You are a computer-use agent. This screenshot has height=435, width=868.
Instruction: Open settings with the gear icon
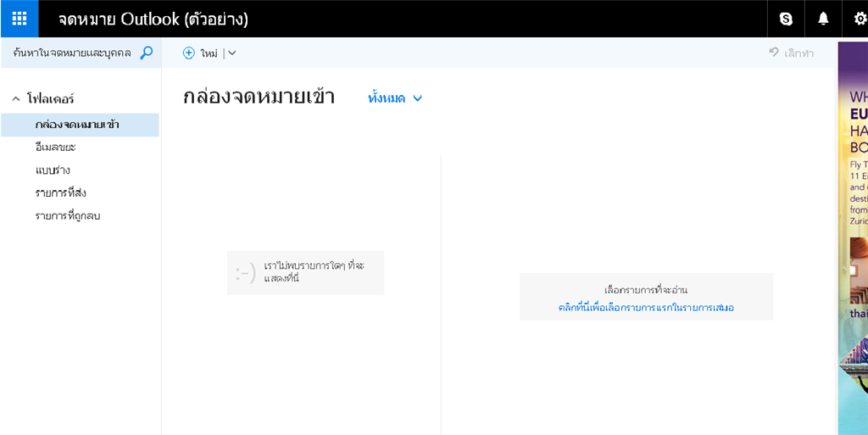[x=860, y=19]
